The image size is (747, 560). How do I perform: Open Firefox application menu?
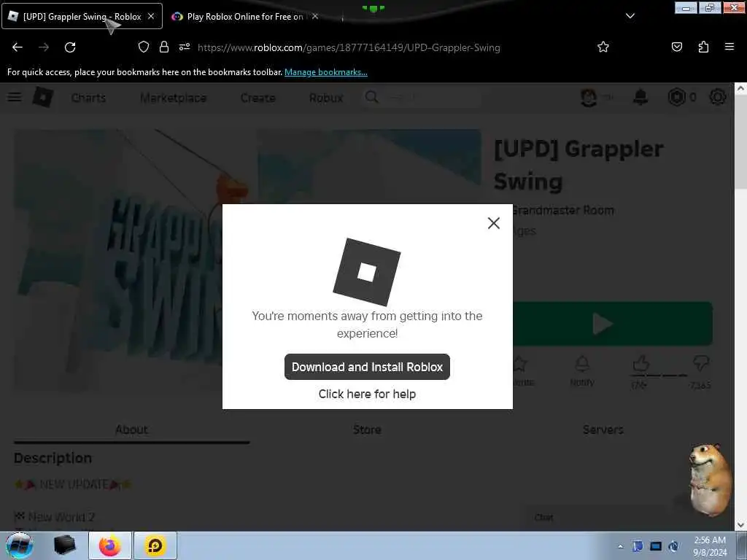729,47
